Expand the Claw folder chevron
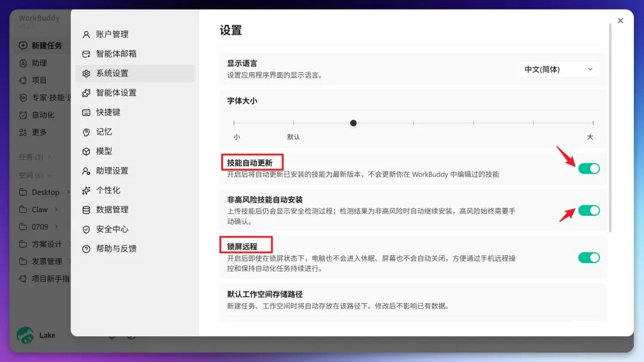 [x=56, y=209]
